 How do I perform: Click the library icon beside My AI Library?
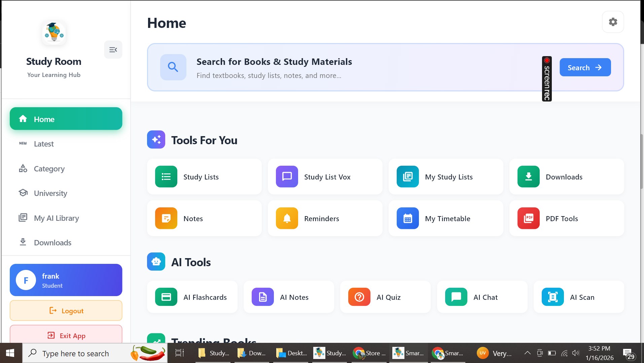pyautogui.click(x=23, y=217)
